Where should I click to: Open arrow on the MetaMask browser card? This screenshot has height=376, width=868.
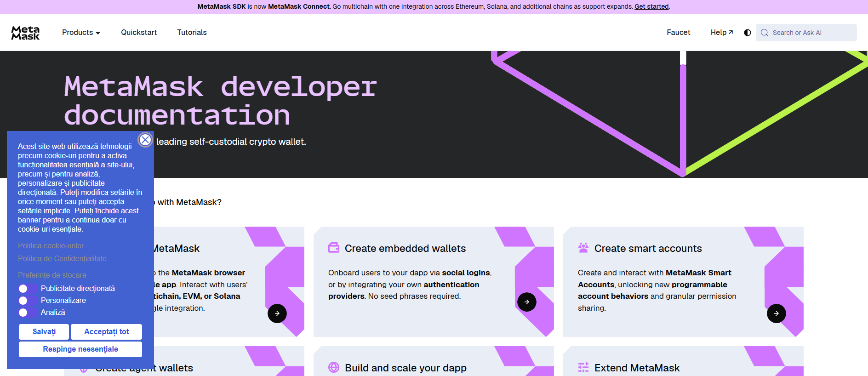click(277, 313)
